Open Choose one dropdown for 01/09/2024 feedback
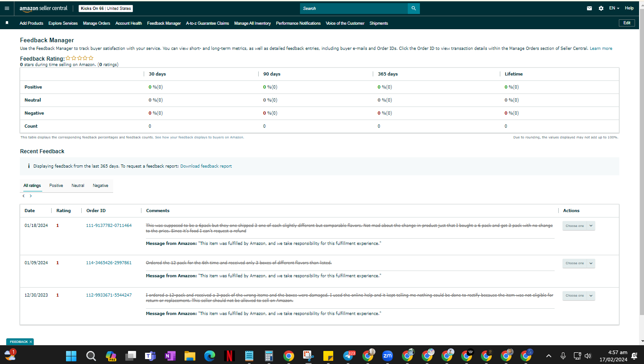 coord(578,263)
